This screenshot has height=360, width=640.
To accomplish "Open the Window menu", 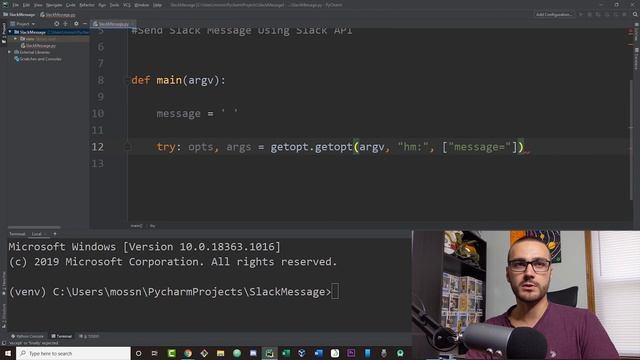I will pos(142,5).
